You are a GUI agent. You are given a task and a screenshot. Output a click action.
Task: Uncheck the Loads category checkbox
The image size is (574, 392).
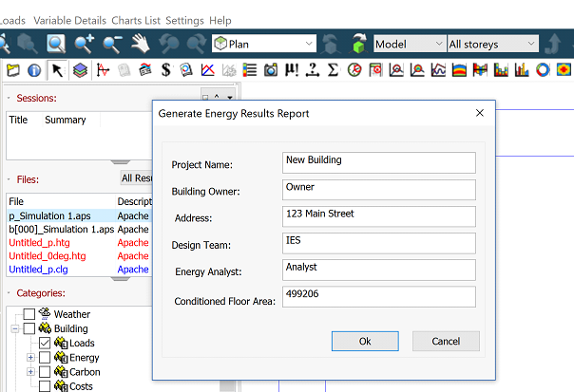pos(45,343)
